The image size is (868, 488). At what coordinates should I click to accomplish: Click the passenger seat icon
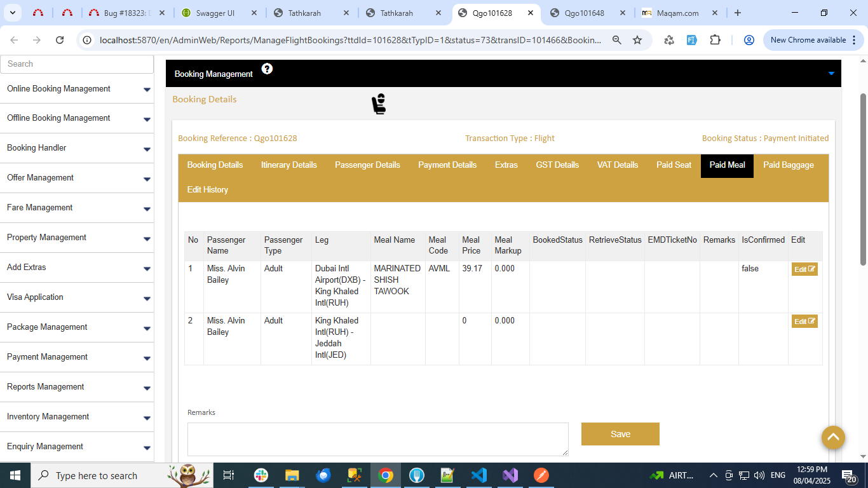(379, 104)
